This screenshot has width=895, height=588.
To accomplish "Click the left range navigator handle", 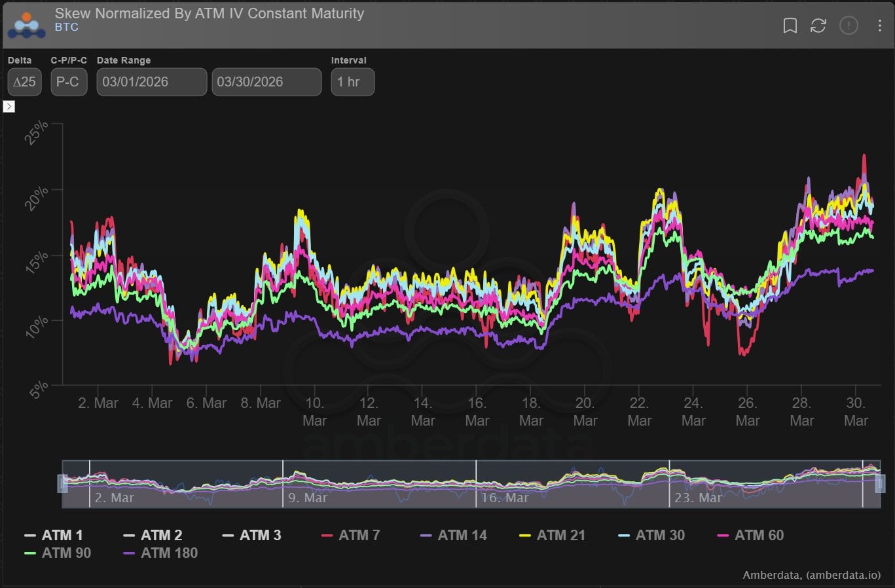I will pyautogui.click(x=64, y=484).
